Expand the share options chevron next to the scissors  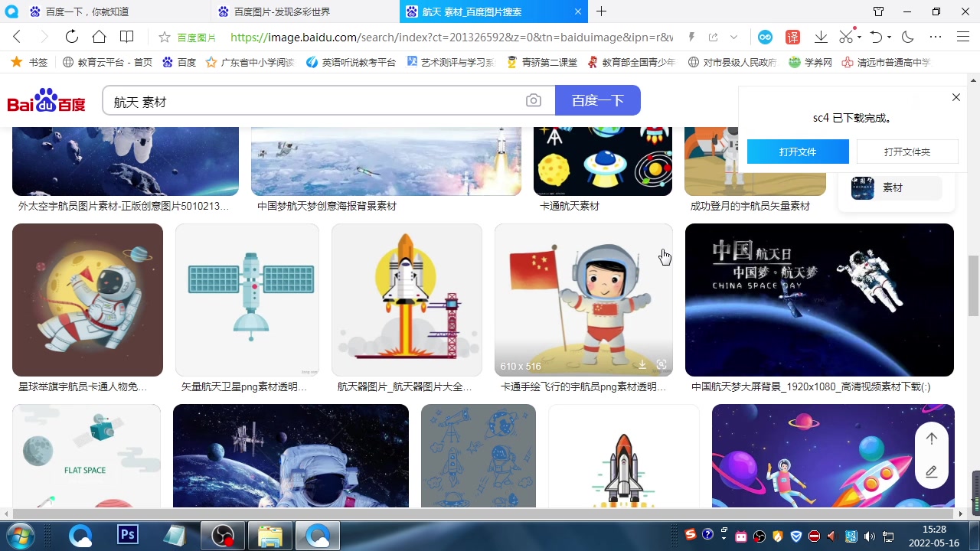[859, 37]
